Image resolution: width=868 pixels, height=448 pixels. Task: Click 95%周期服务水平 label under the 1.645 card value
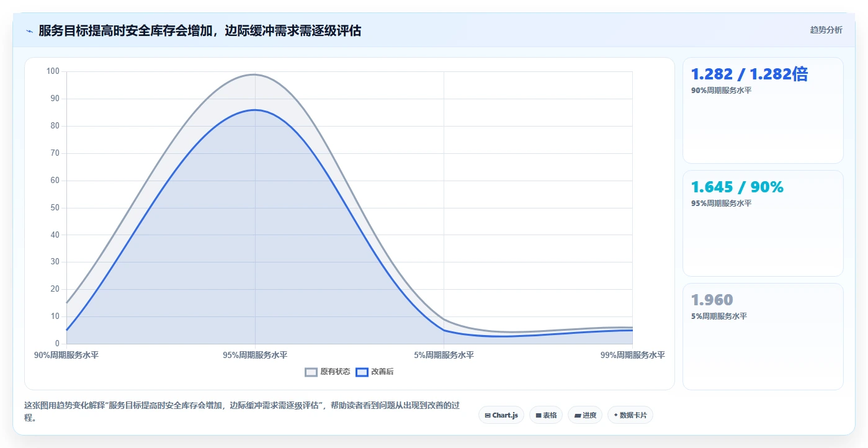point(721,204)
